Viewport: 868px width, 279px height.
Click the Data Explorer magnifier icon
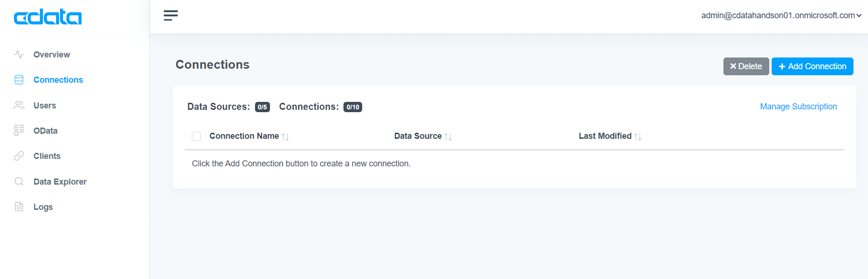pos(19,181)
